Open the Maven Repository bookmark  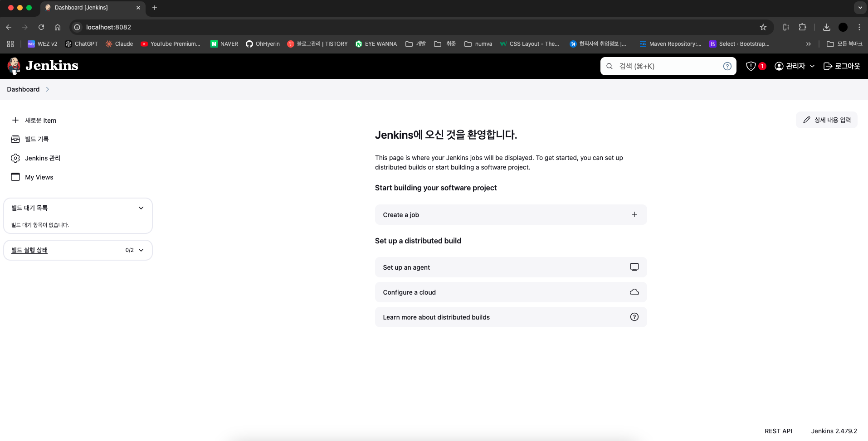pos(670,44)
